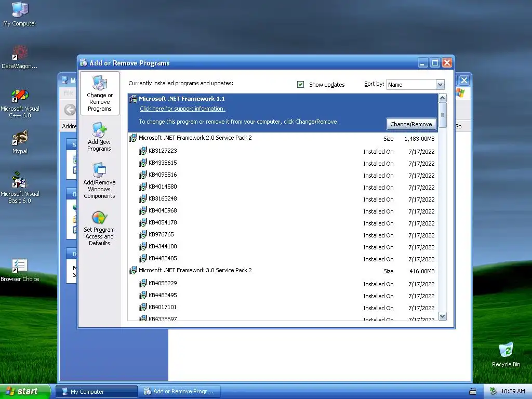This screenshot has height=399, width=532.
Task: Click the 1,483.00MB size value
Action: coord(419,139)
